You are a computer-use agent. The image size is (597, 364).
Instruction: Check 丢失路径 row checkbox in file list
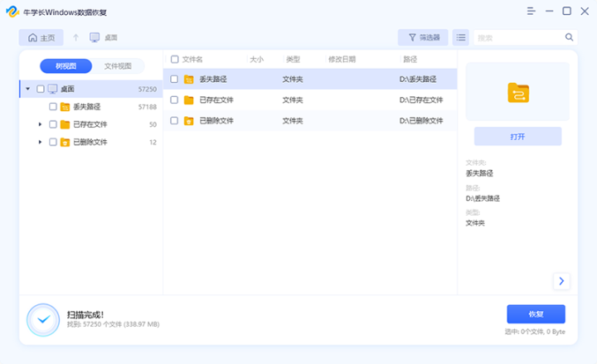[174, 79]
